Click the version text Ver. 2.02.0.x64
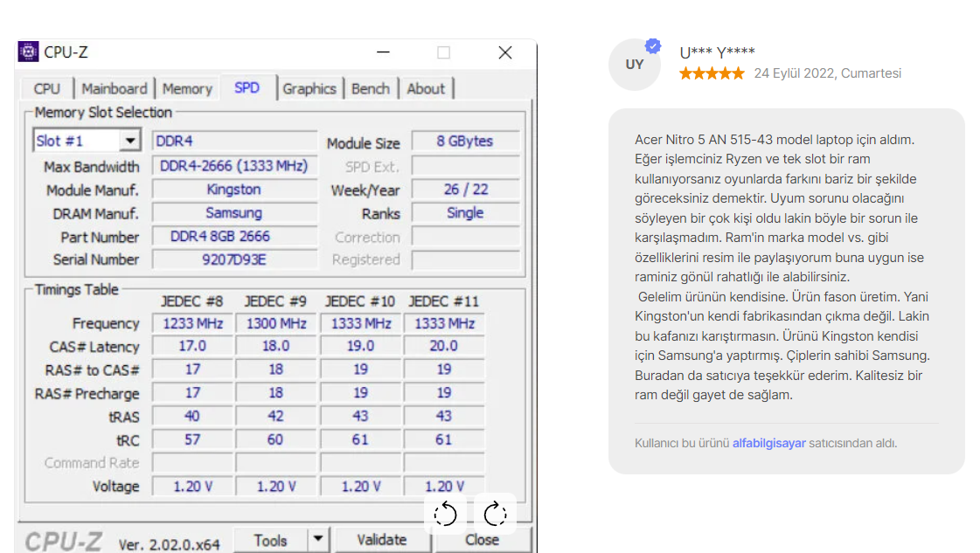 click(x=169, y=544)
